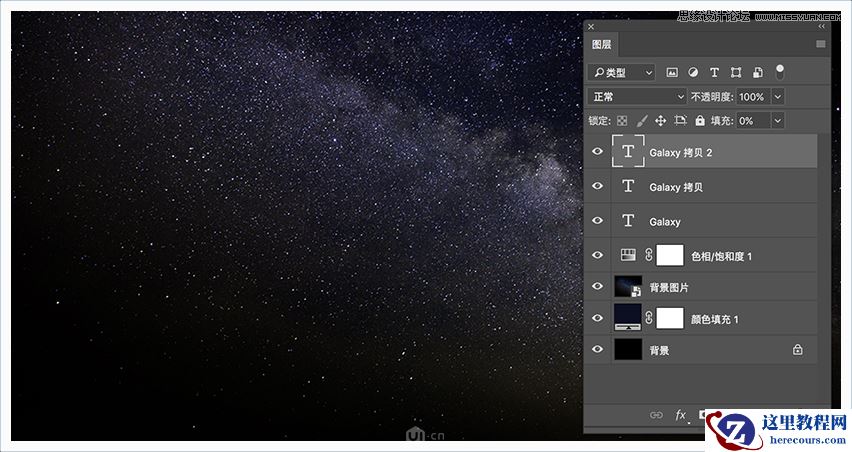Click T thumbnail of Galaxy 拷贝 2 layer
Image resolution: width=852 pixels, height=452 pixels.
(628, 151)
